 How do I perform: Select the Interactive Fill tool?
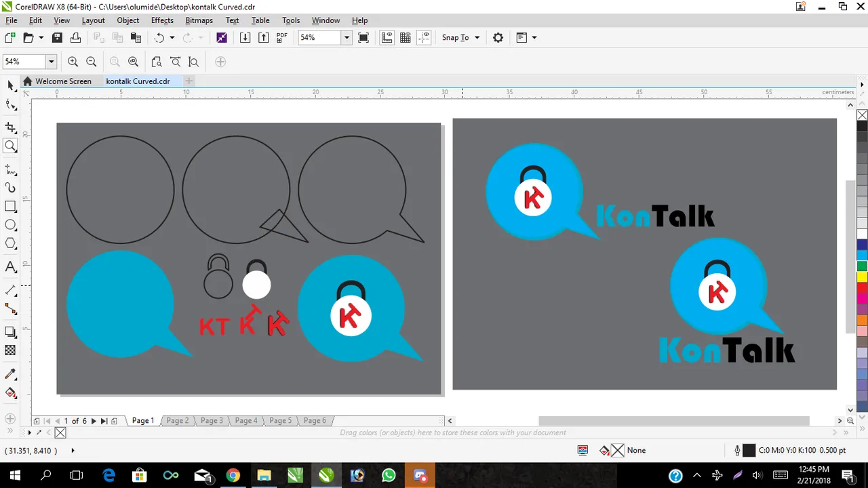(x=10, y=393)
